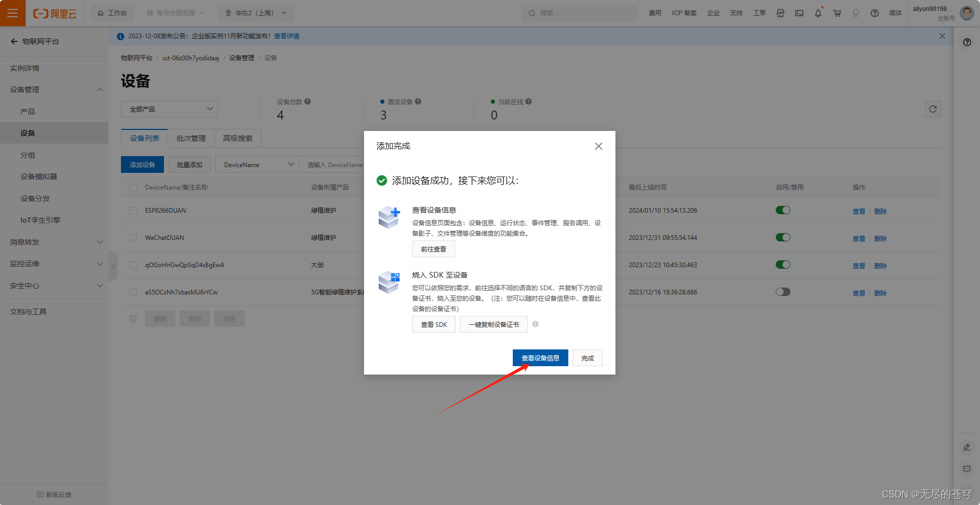Click the iot-06z00h7yodidaaj breadcrumb

[191, 58]
